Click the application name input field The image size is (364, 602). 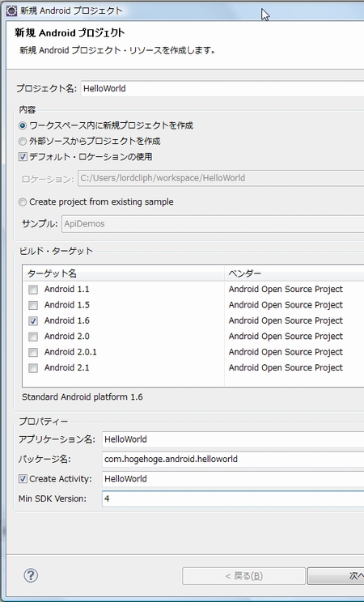233,439
